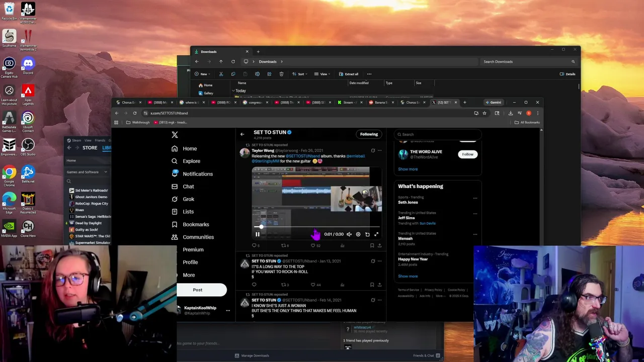Open more options for the Mensah trend
Image resolution: width=644 pixels, height=362 pixels.
click(475, 234)
